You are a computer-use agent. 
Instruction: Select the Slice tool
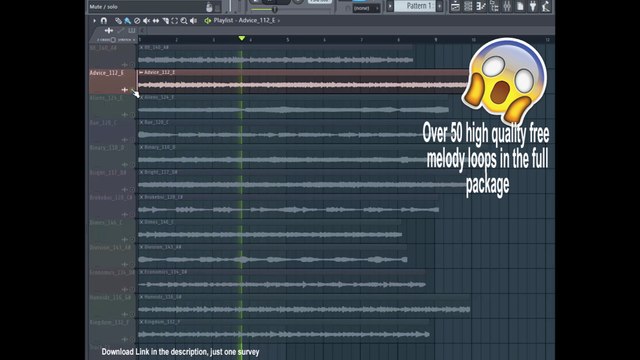pyautogui.click(x=165, y=20)
